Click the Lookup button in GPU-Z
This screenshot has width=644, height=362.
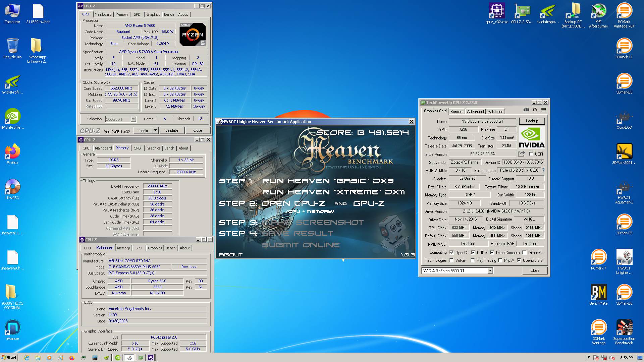coord(532,121)
